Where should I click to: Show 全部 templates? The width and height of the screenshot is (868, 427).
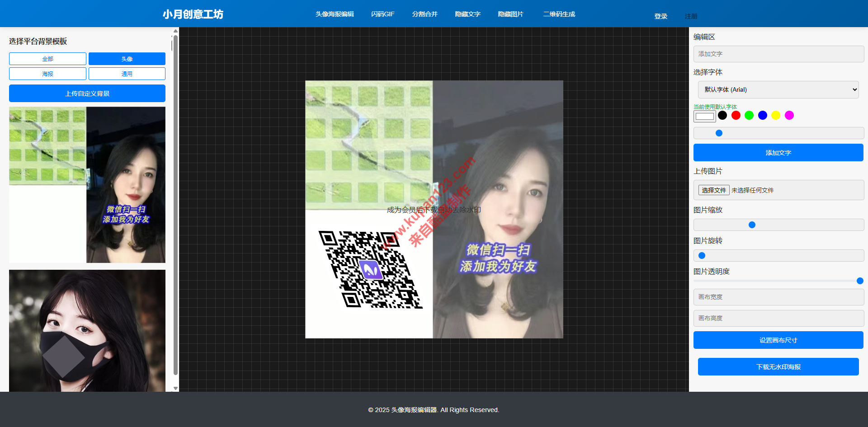click(x=47, y=59)
